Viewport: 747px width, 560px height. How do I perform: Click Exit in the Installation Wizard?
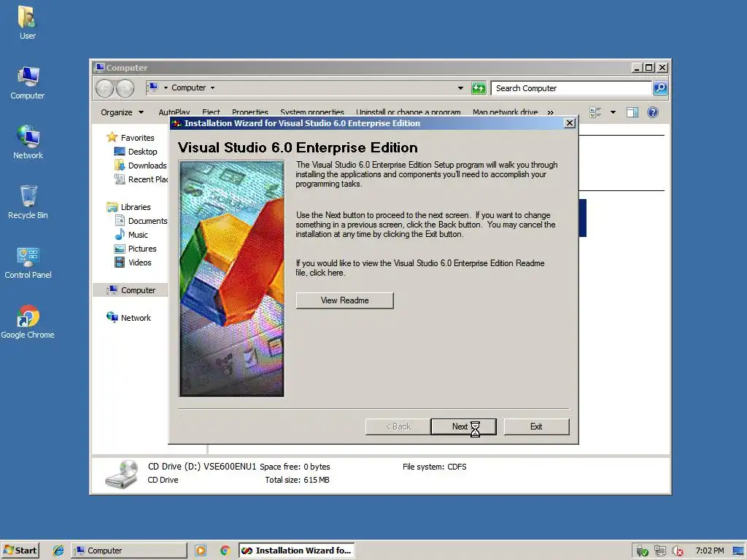click(536, 427)
